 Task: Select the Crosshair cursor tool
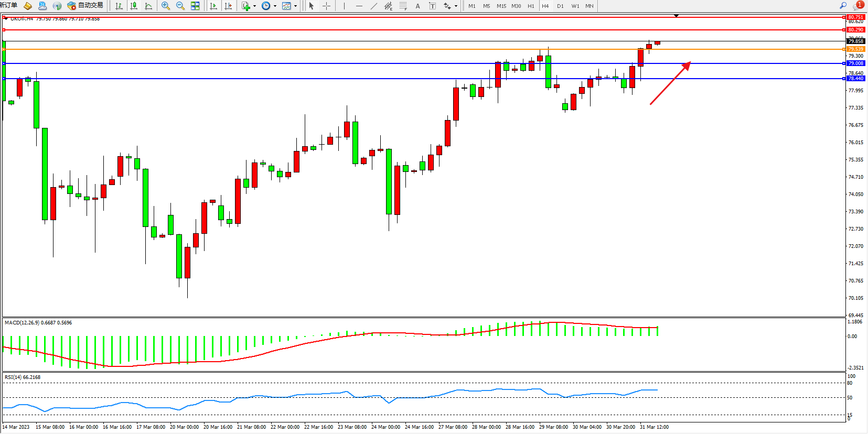326,6
